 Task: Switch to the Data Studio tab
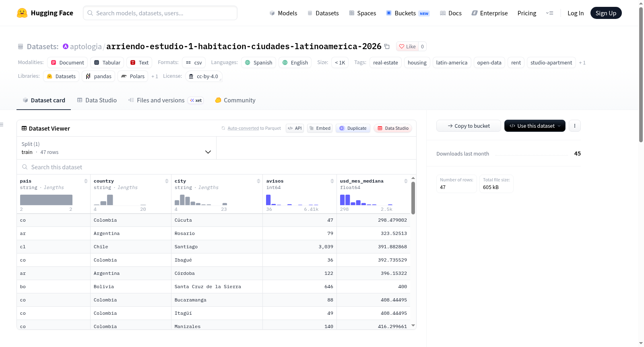click(x=97, y=100)
